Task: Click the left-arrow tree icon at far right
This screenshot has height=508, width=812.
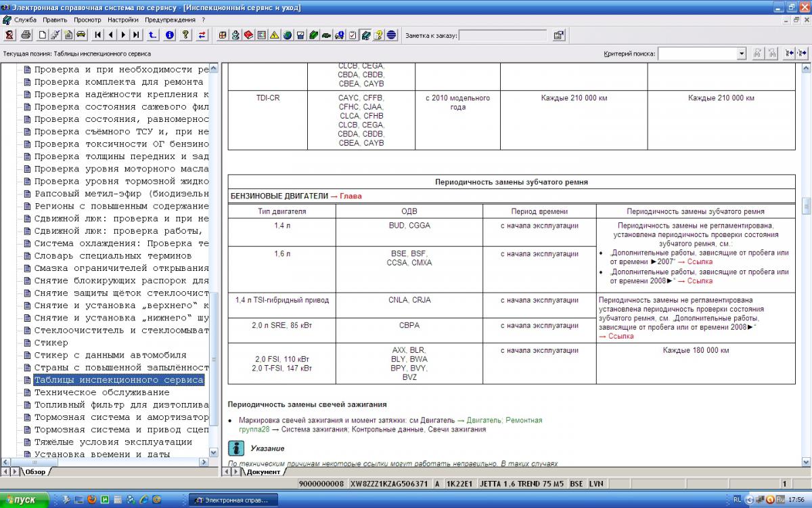Action: coord(789,54)
